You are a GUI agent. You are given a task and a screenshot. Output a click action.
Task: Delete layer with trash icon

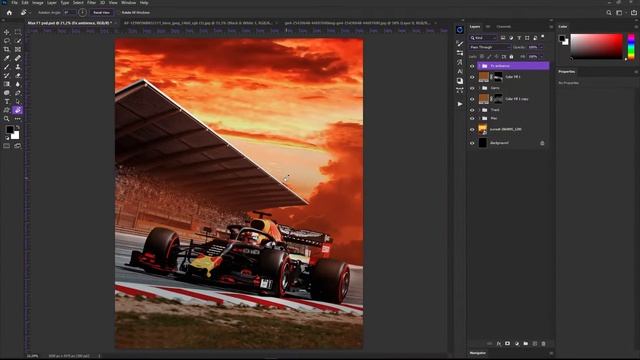[x=543, y=344]
